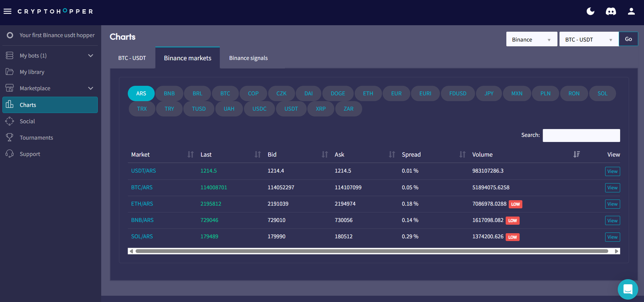This screenshot has width=644, height=302.
Task: Switch to the BTC - USDT tab
Action: [x=132, y=58]
